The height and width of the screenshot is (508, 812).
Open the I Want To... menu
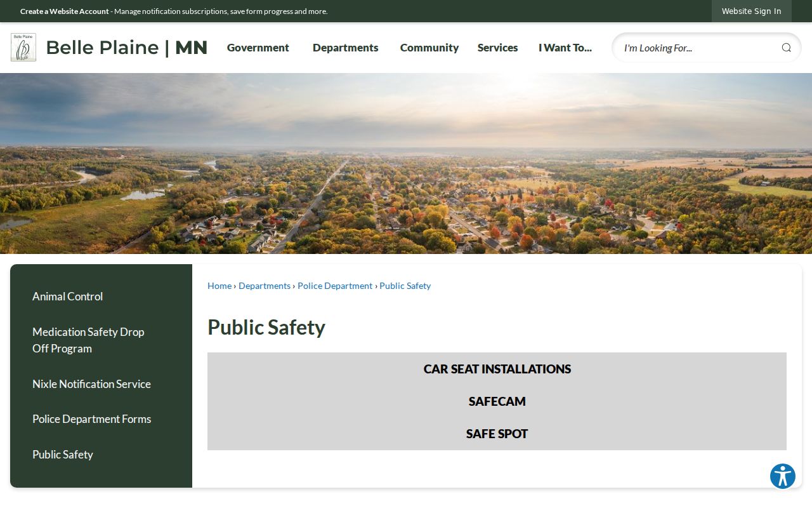(565, 48)
